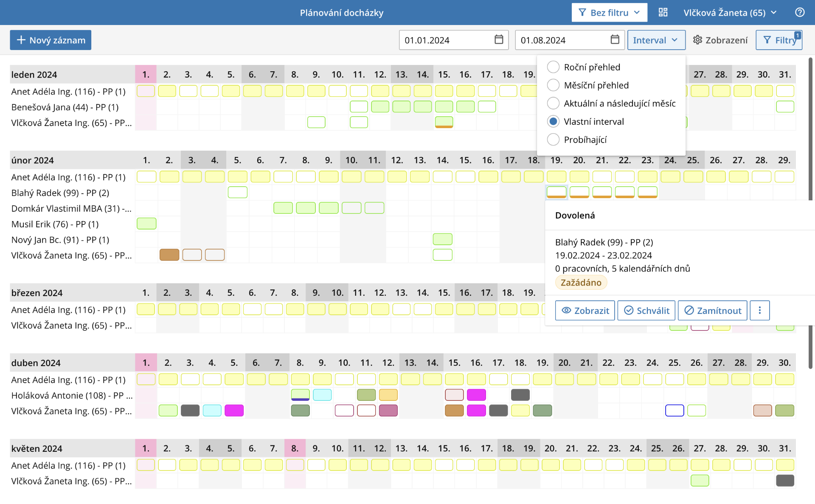Open calendar picker for end date 01.08.2024
Screen dimensions: 815x504
(x=615, y=39)
